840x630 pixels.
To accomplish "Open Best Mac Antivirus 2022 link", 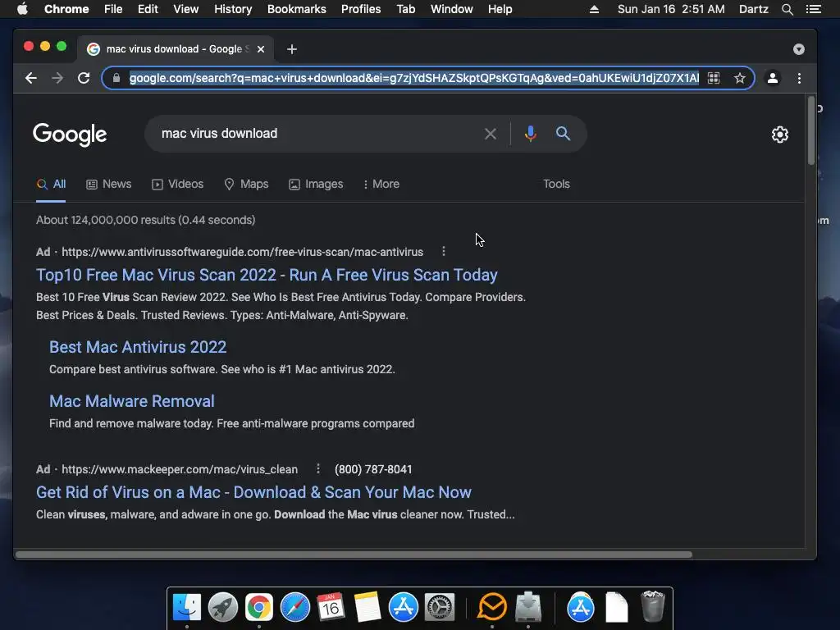I will tap(138, 347).
